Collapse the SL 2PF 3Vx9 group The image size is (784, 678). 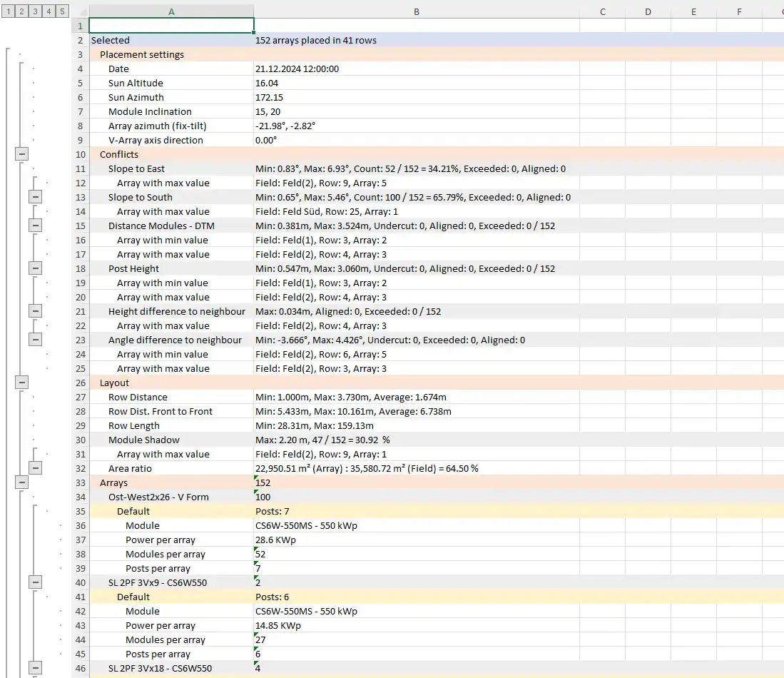(35, 582)
